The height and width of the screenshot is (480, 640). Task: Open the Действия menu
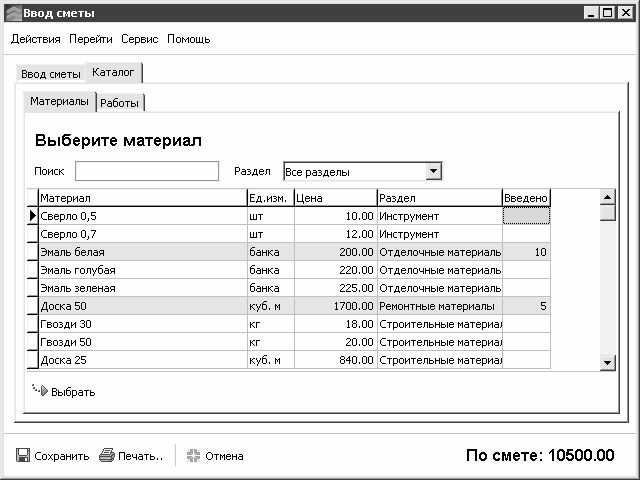[36, 39]
